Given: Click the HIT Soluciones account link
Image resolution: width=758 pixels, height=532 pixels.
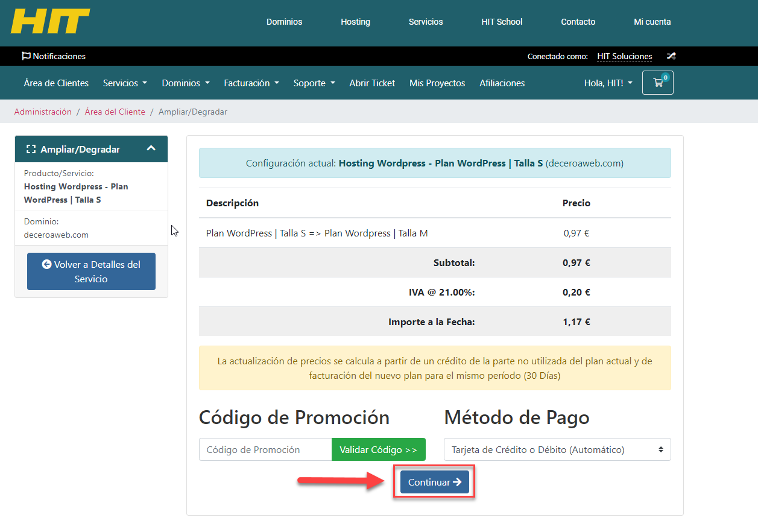Looking at the screenshot, I should (625, 56).
